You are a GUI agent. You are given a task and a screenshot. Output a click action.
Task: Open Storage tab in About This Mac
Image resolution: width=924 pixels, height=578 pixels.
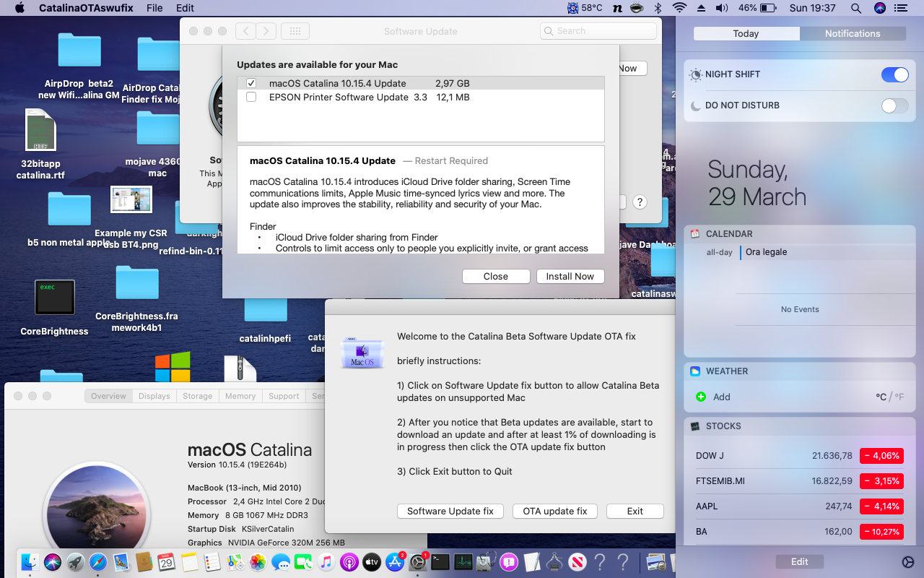click(197, 396)
